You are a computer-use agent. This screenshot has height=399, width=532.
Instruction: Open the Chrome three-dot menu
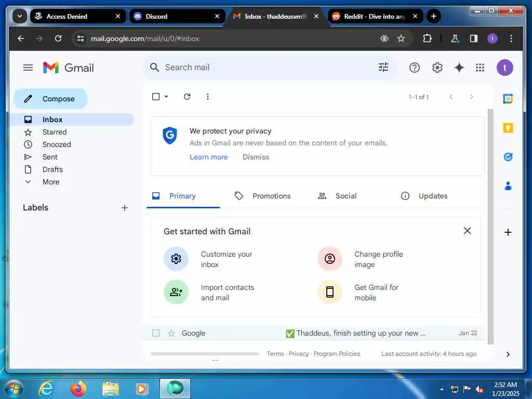click(511, 38)
